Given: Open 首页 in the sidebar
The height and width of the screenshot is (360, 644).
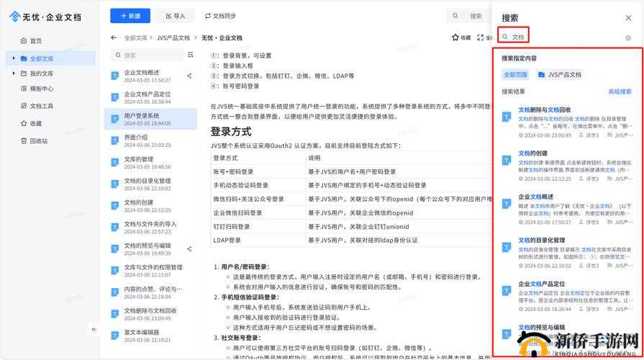Looking at the screenshot, I should pyautogui.click(x=36, y=41).
